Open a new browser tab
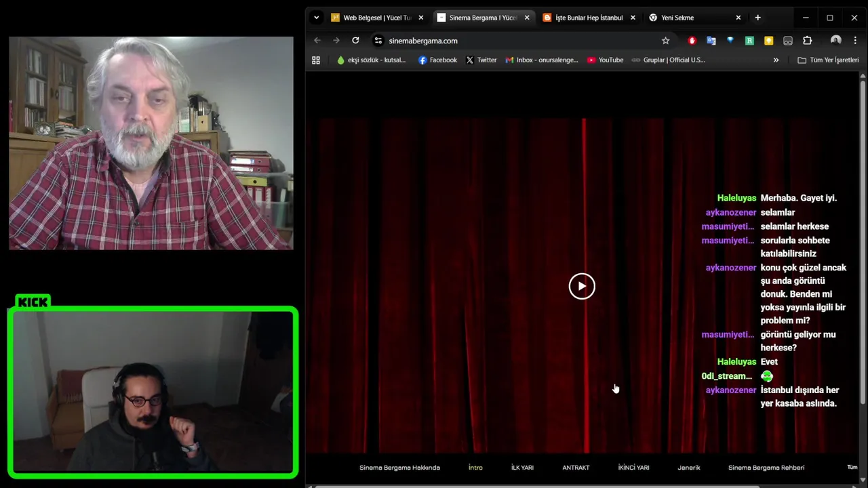Viewport: 868px width, 488px height. [x=757, y=18]
